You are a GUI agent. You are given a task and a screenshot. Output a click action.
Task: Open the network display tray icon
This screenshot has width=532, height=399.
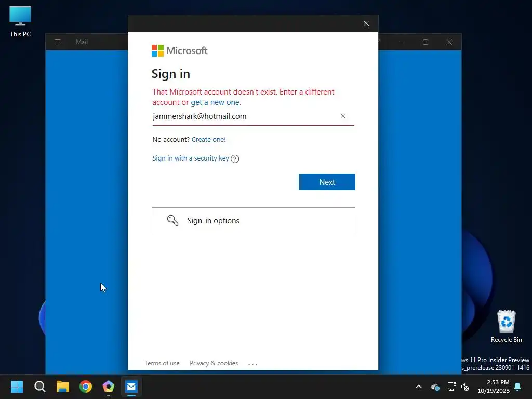tap(451, 387)
